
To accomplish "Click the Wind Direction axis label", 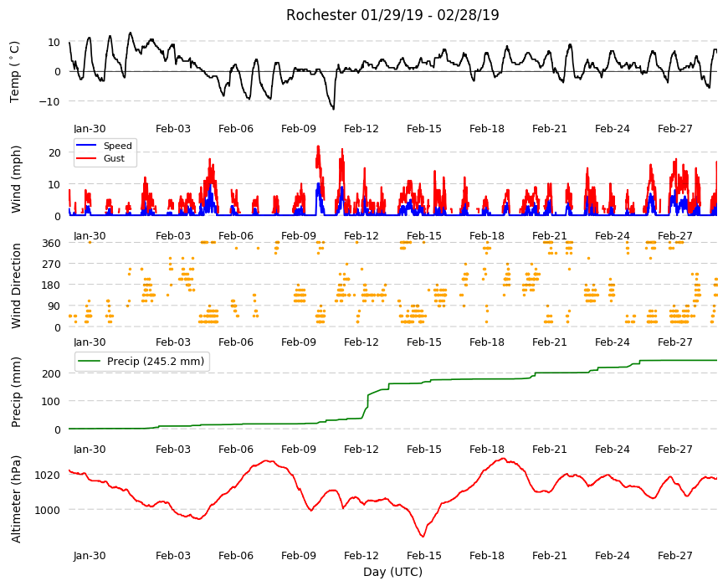I will (x=16, y=285).
